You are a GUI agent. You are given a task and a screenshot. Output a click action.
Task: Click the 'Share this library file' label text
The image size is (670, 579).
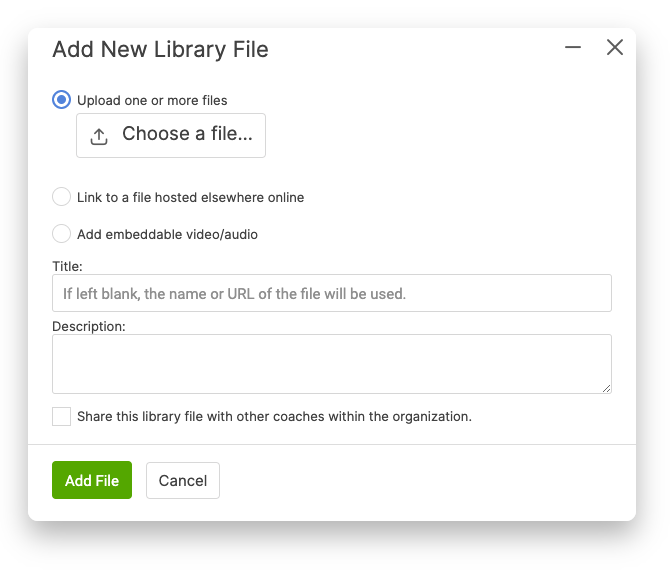pyautogui.click(x=274, y=416)
